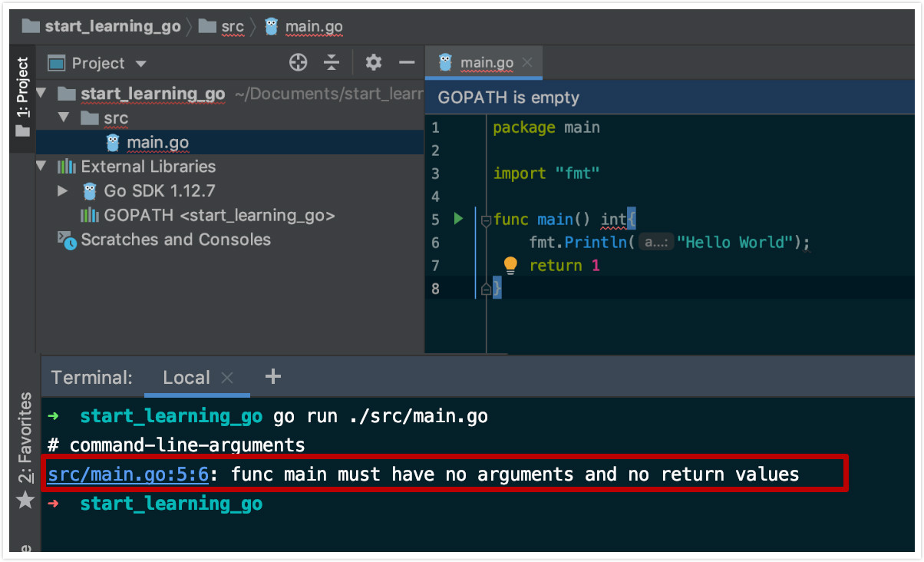Click line number 7 in the gutter
This screenshot has width=924, height=562.
click(x=435, y=266)
